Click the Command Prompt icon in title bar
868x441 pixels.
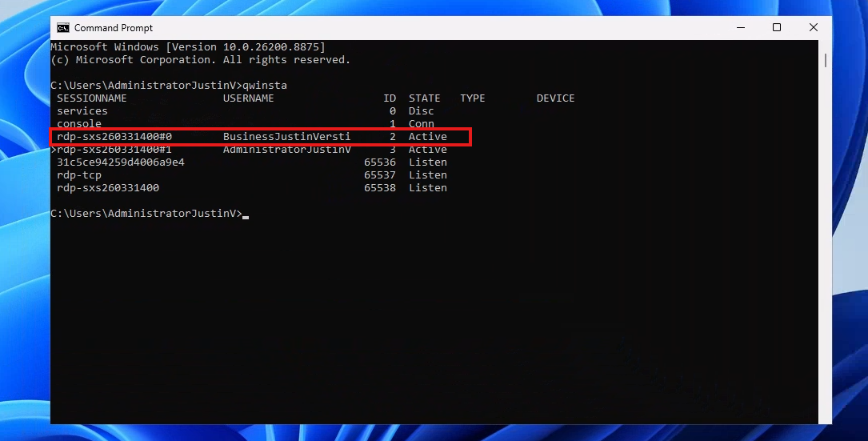coord(63,28)
